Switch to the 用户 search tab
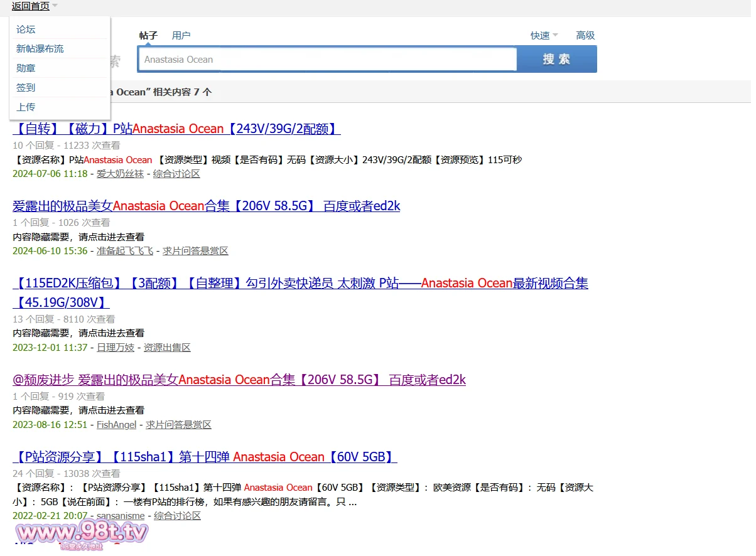 [x=181, y=36]
